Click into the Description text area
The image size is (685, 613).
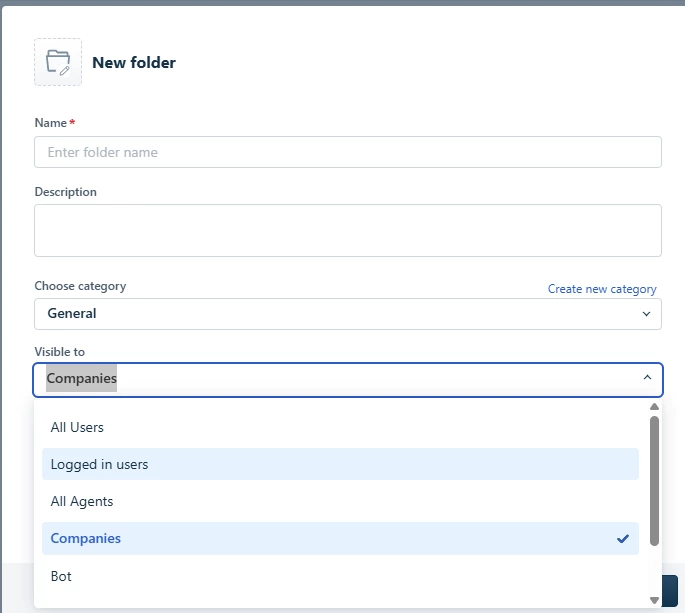click(348, 230)
